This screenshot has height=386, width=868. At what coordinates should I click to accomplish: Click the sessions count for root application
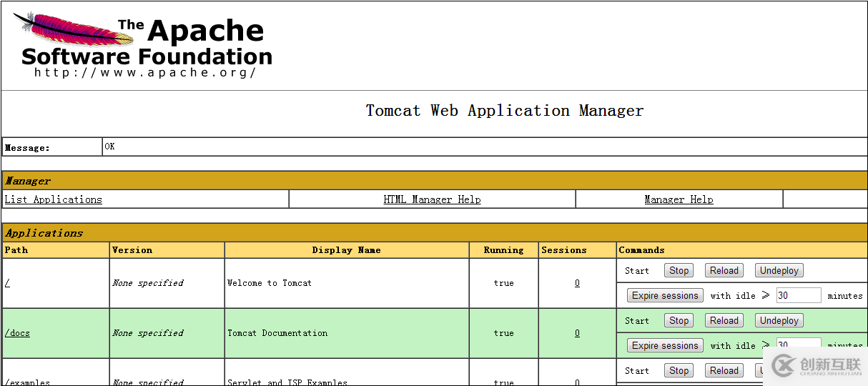click(577, 283)
